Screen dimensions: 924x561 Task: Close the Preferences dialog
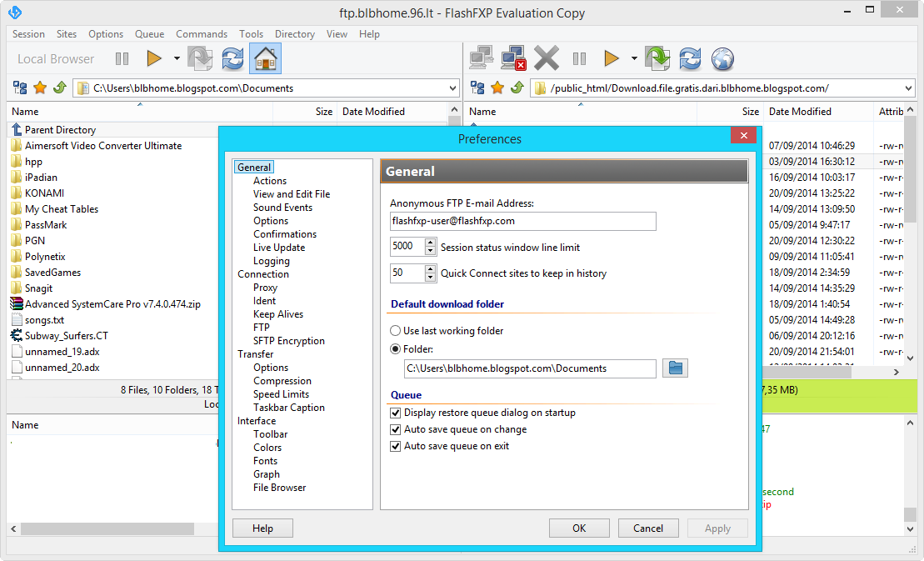pos(744,136)
